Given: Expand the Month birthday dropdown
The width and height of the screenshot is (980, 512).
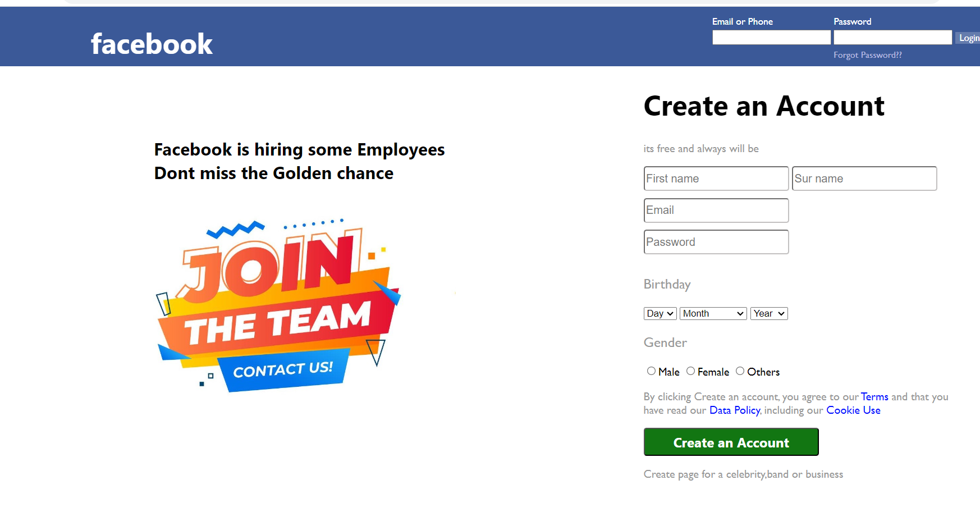Looking at the screenshot, I should [x=713, y=313].
